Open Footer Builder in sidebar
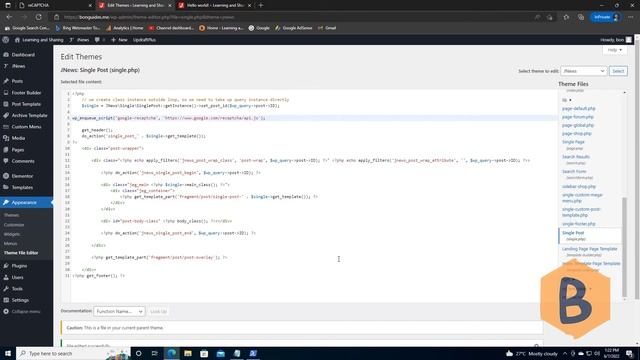 26,93
